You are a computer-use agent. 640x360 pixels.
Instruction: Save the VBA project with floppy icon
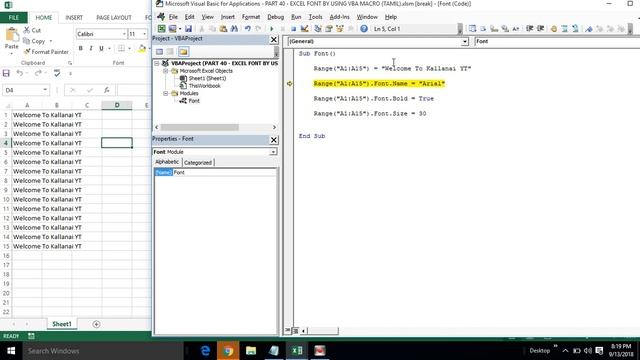click(x=188, y=29)
